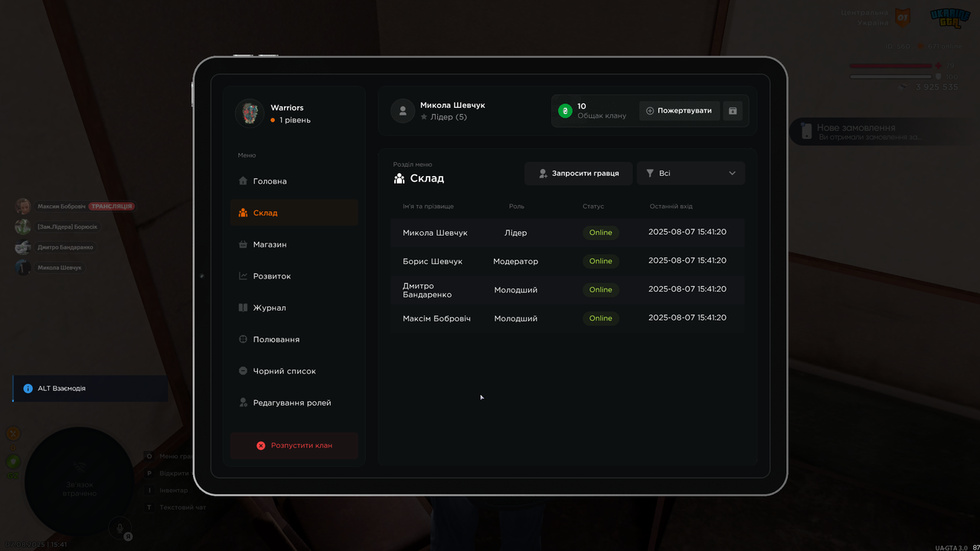Image resolution: width=980 pixels, height=551 pixels.
Task: Click Молодший role of Дмитро Бандаренко
Action: tap(516, 290)
